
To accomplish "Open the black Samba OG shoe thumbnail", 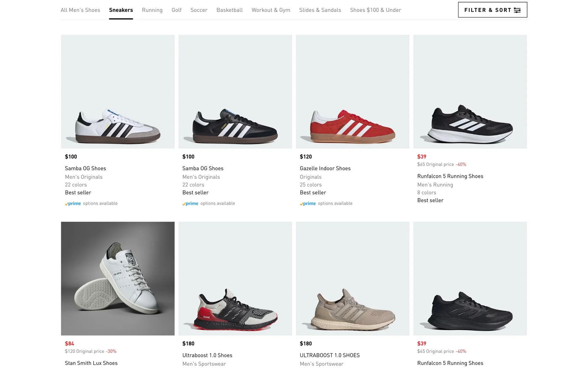I will tap(235, 92).
